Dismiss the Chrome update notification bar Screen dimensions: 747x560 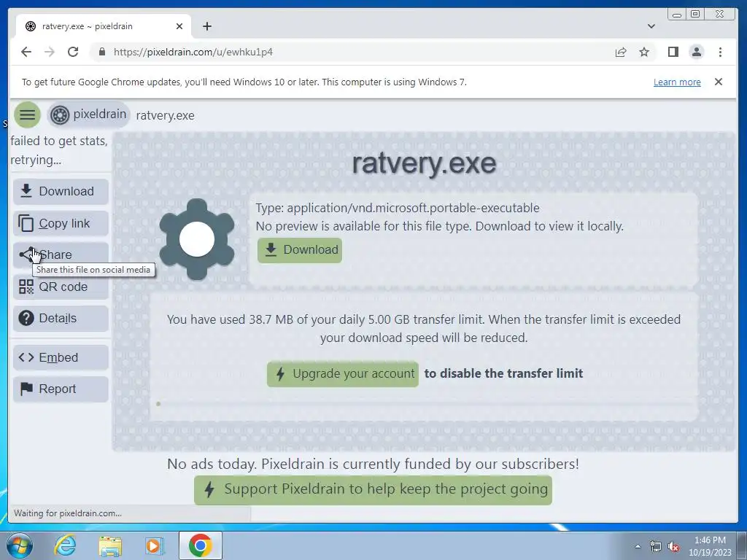coord(719,82)
